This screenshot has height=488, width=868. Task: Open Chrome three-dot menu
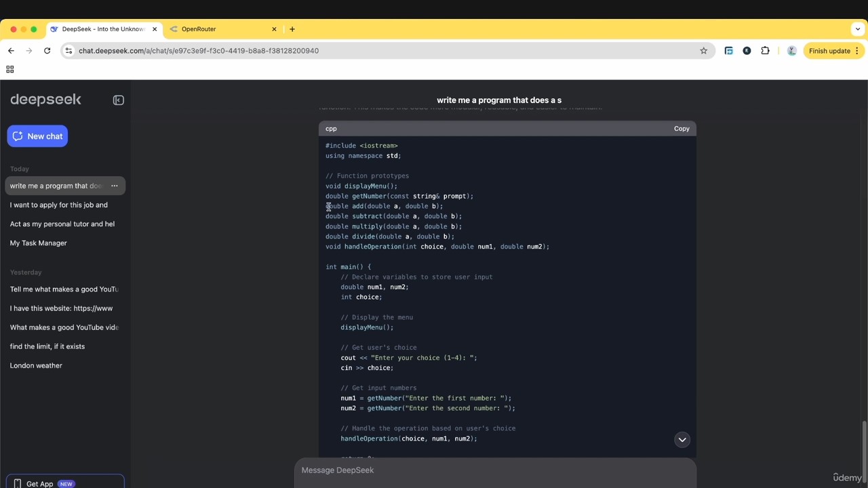click(857, 51)
